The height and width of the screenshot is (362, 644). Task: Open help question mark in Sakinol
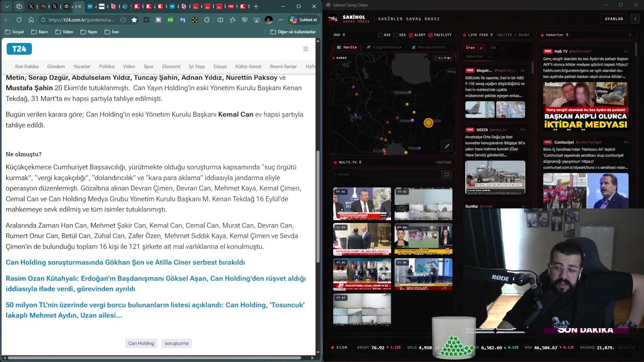(x=634, y=19)
